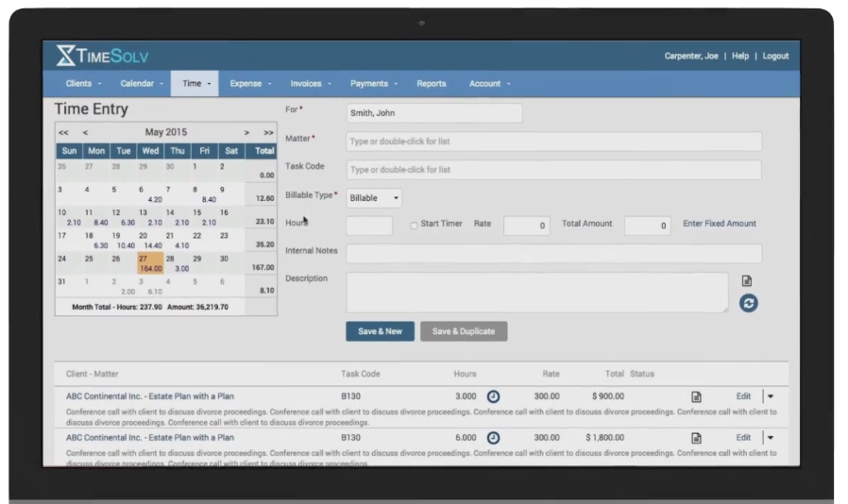Click the $ 900.00 total value
This screenshot has height=504, width=848.
click(608, 396)
